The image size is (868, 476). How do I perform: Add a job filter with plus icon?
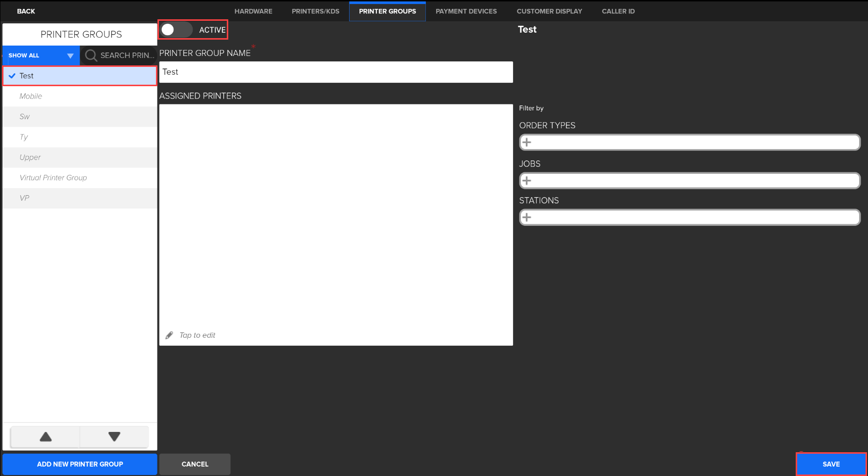527,181
